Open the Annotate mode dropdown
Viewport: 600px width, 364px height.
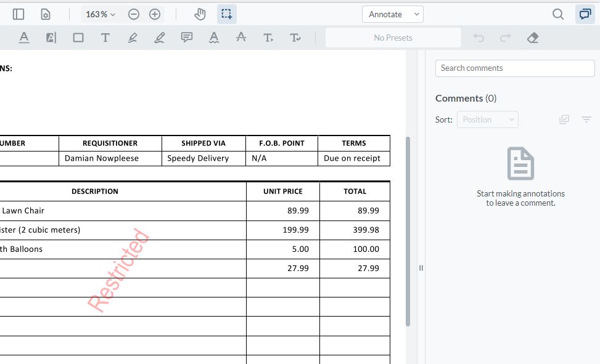393,15
